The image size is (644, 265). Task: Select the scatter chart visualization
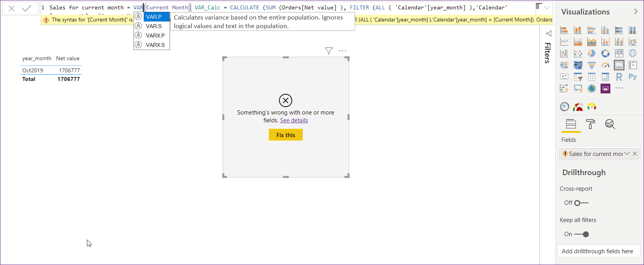pos(578,54)
